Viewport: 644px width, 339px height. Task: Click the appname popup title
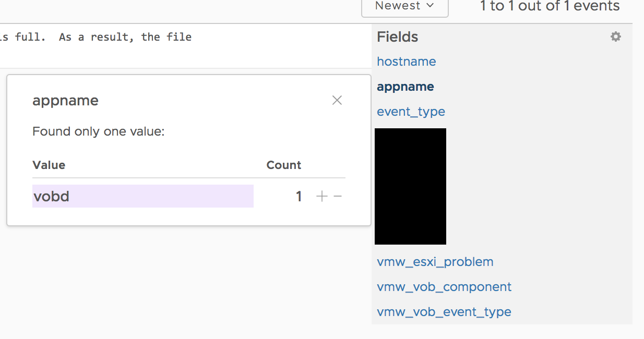click(65, 101)
